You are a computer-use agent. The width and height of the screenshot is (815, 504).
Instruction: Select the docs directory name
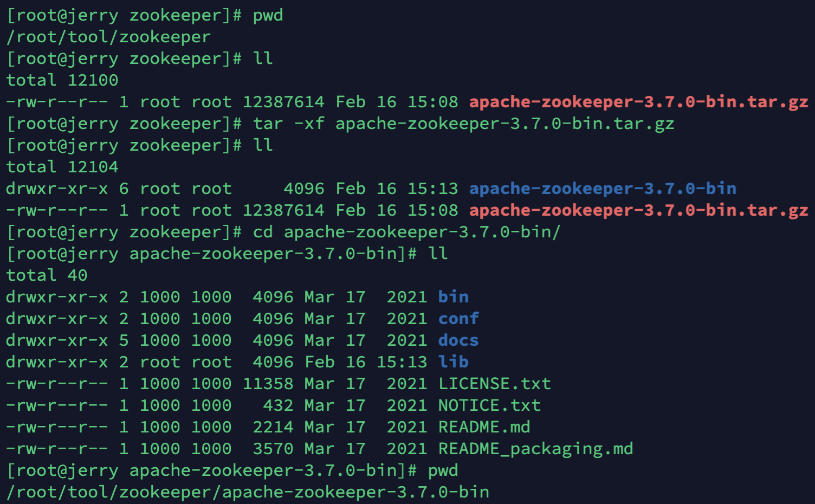[458, 340]
